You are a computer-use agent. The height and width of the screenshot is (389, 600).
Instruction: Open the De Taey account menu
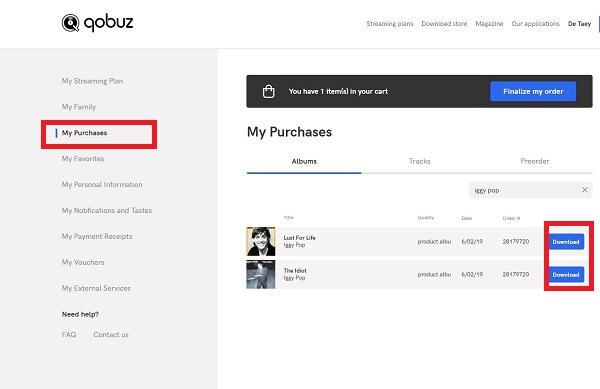(579, 24)
